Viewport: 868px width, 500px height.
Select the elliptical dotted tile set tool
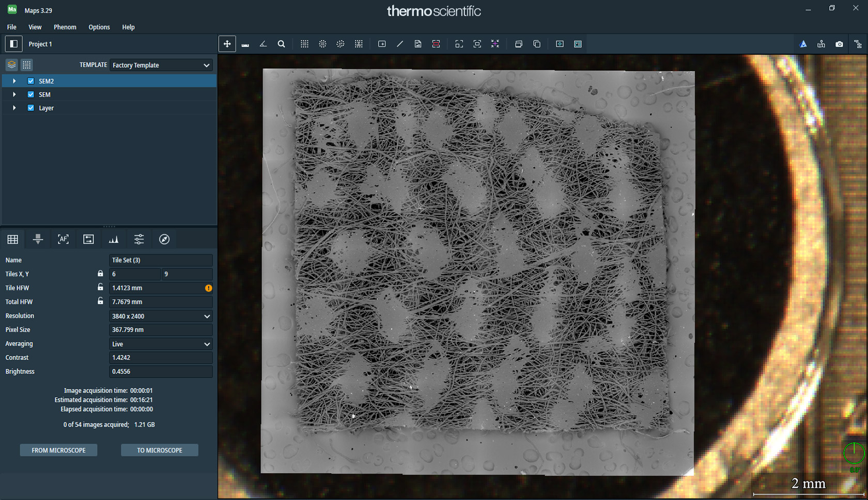coord(340,44)
